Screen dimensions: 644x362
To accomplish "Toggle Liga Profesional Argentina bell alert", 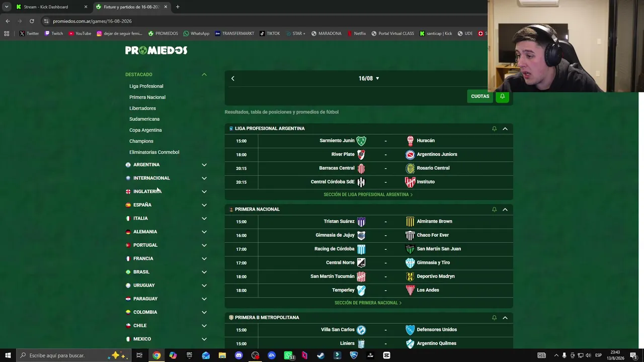I will pyautogui.click(x=494, y=129).
